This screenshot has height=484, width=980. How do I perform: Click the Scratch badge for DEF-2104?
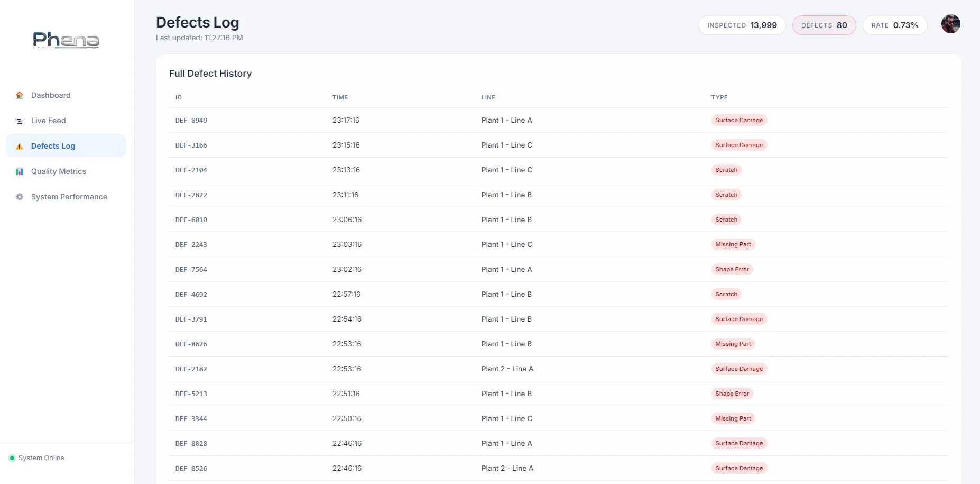(726, 170)
